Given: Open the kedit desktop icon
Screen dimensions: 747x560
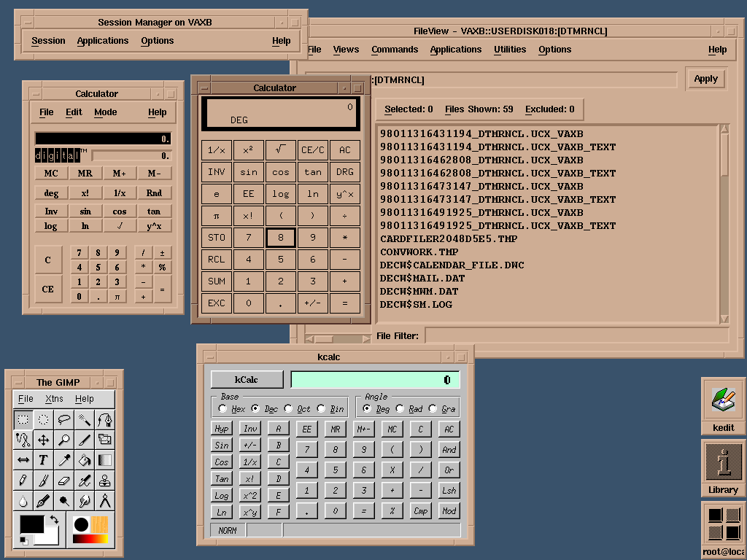Looking at the screenshot, I should click(723, 405).
